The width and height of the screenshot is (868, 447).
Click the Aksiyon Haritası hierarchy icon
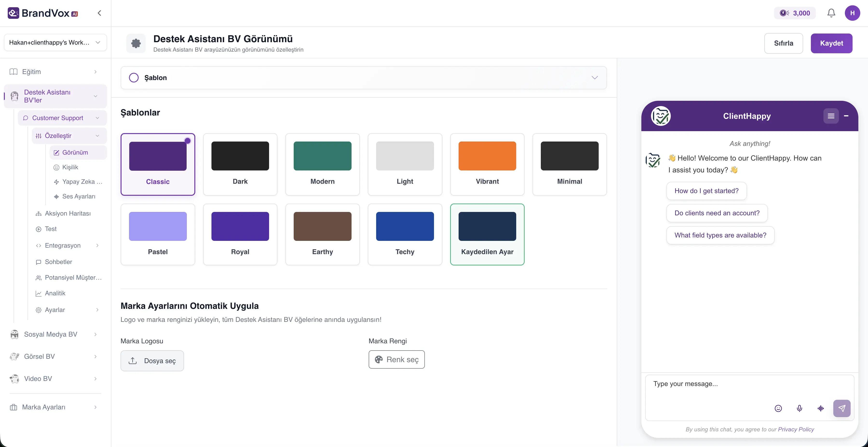click(38, 214)
